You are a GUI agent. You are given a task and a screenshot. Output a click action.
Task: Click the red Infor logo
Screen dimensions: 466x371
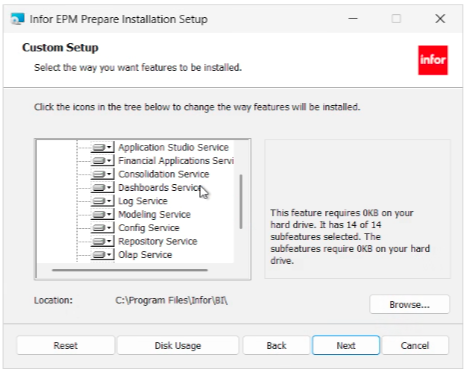pos(433,60)
